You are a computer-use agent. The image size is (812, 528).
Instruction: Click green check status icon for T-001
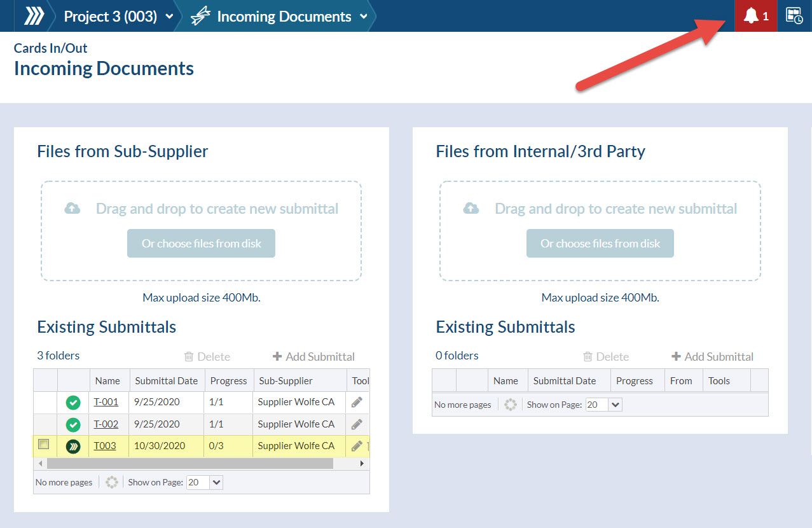click(73, 402)
